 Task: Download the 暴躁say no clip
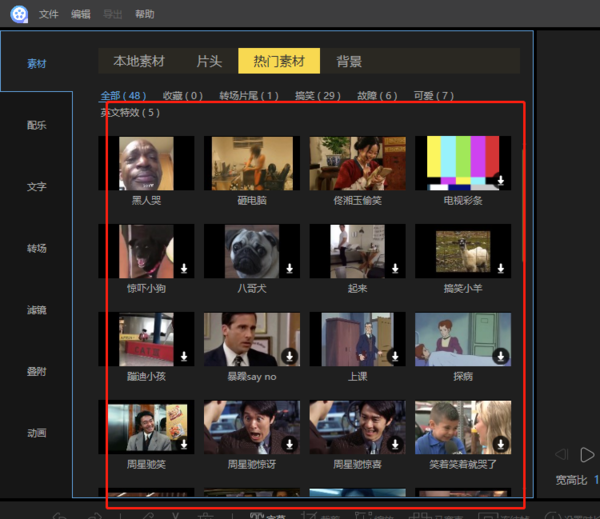coord(290,356)
